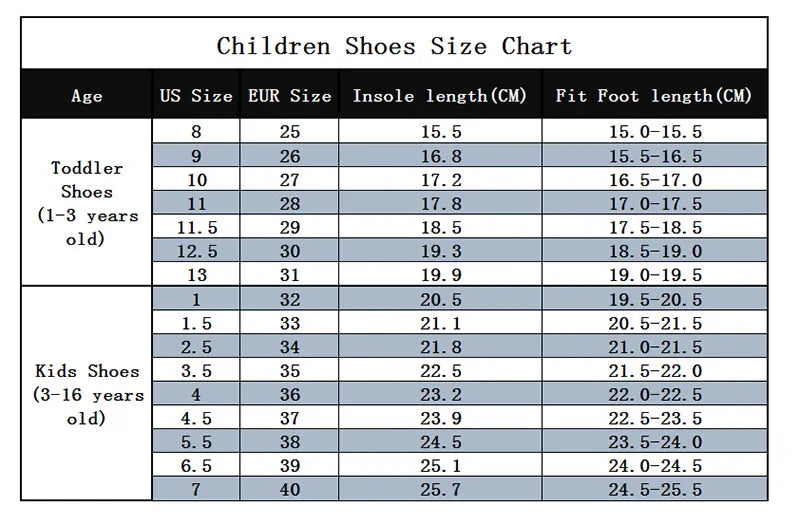Screen dimensions: 800x525
Task: Select fit foot length 16.5-17.0 cell
Action: click(655, 180)
